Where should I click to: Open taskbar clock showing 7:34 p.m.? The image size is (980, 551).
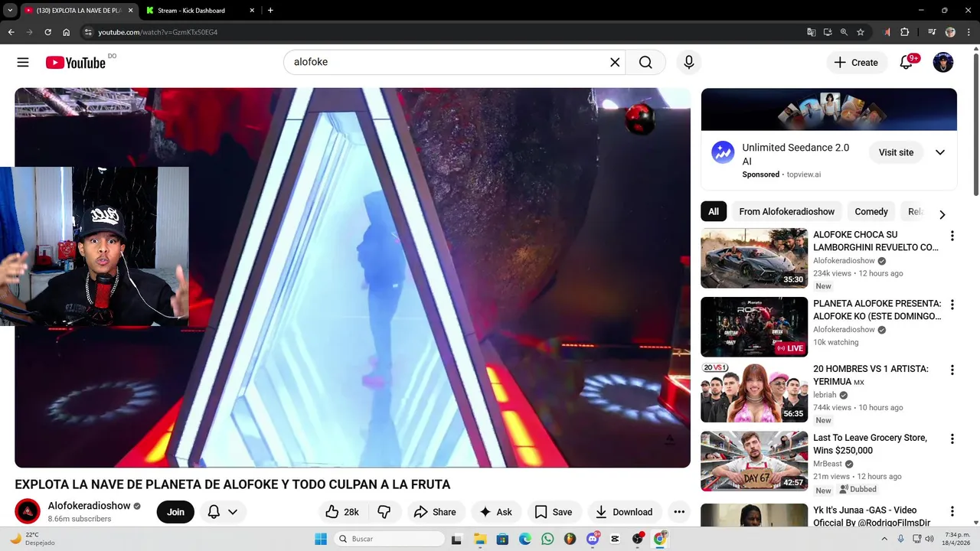(955, 539)
